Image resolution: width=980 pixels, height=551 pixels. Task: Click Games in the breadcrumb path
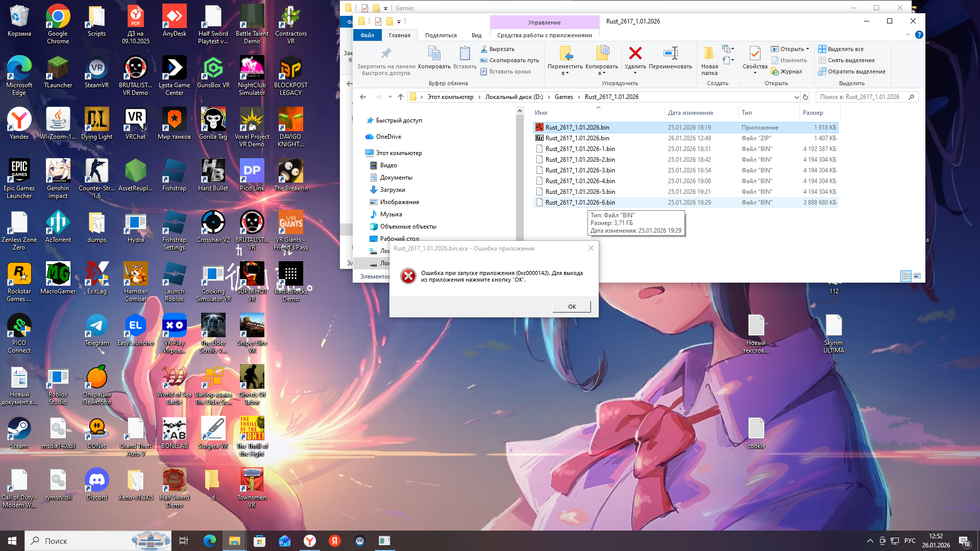pos(563,97)
